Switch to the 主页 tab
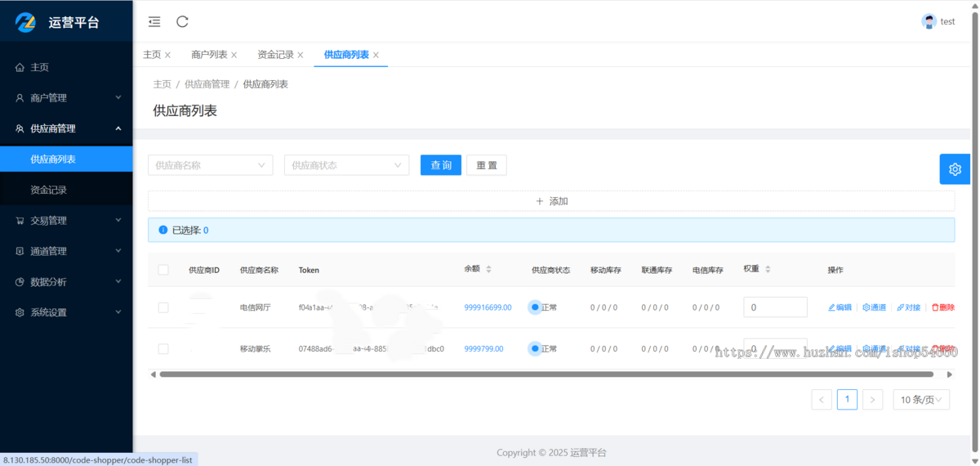 [x=152, y=55]
